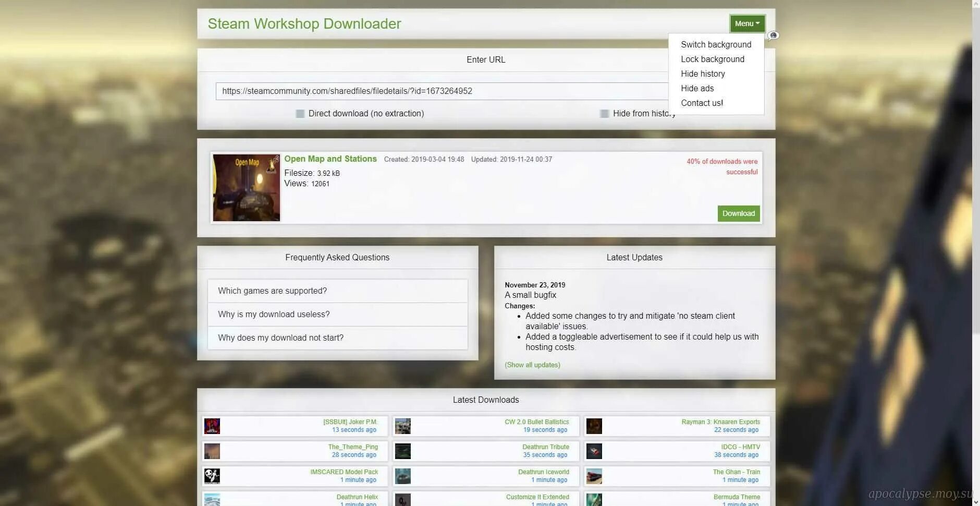The height and width of the screenshot is (506, 980).
Task: Choose Hide ads menu option
Action: tap(716, 89)
